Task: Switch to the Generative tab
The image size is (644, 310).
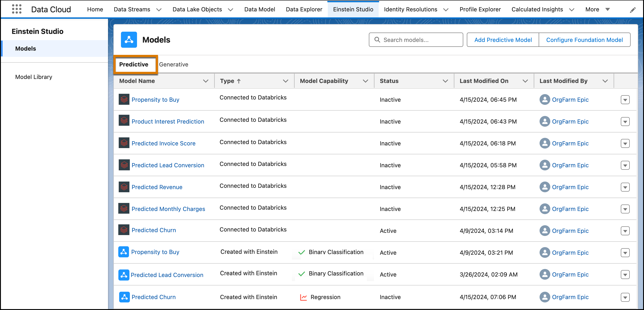Action: [x=174, y=64]
